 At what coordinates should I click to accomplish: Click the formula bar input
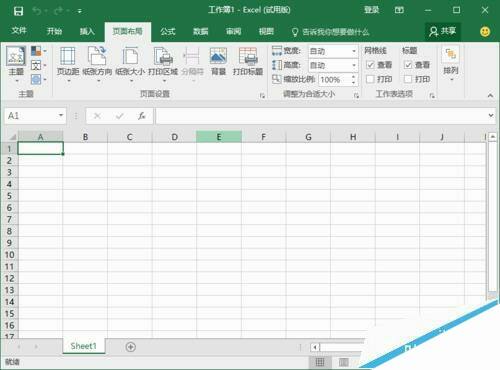(x=320, y=116)
